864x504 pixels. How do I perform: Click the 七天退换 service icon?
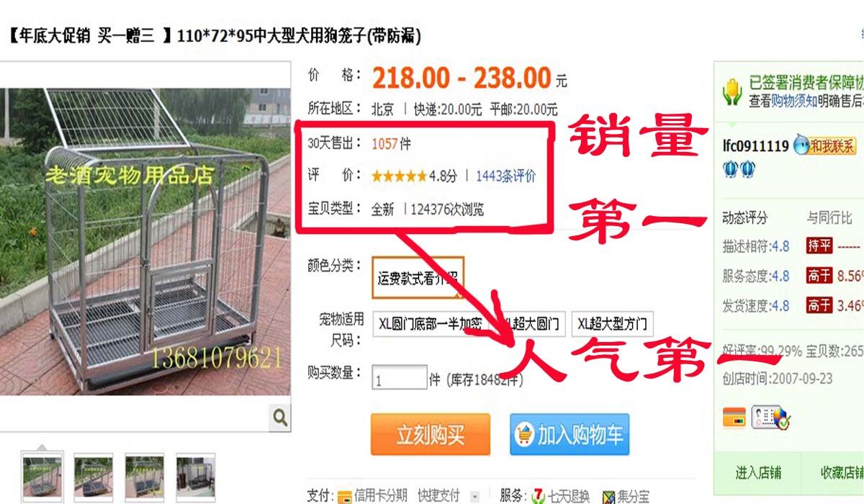click(x=539, y=496)
